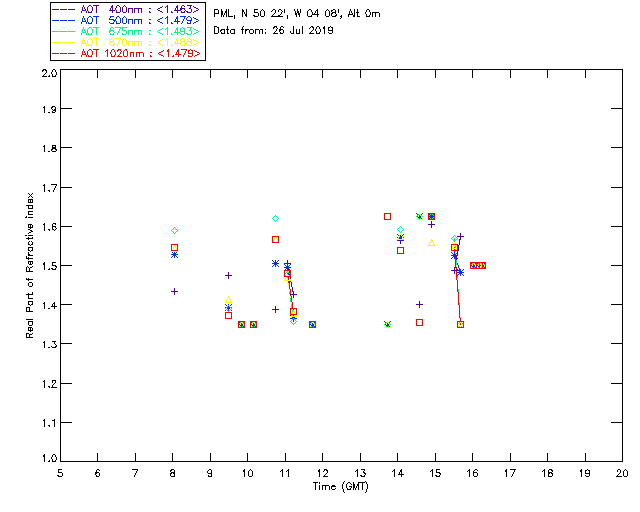Click the x-axis tick label 17
The height and width of the screenshot is (512, 640).
click(510, 473)
